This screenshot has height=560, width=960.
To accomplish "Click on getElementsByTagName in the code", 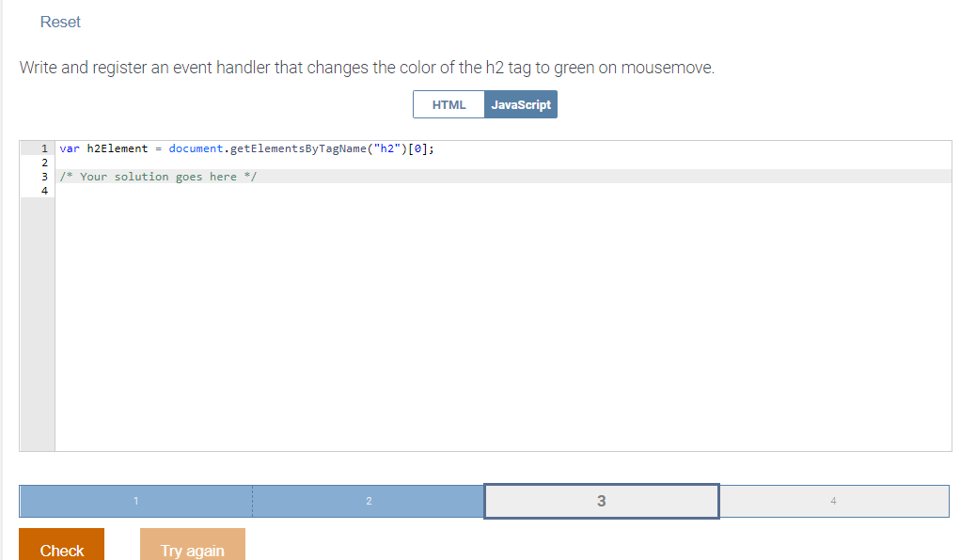I will 298,148.
